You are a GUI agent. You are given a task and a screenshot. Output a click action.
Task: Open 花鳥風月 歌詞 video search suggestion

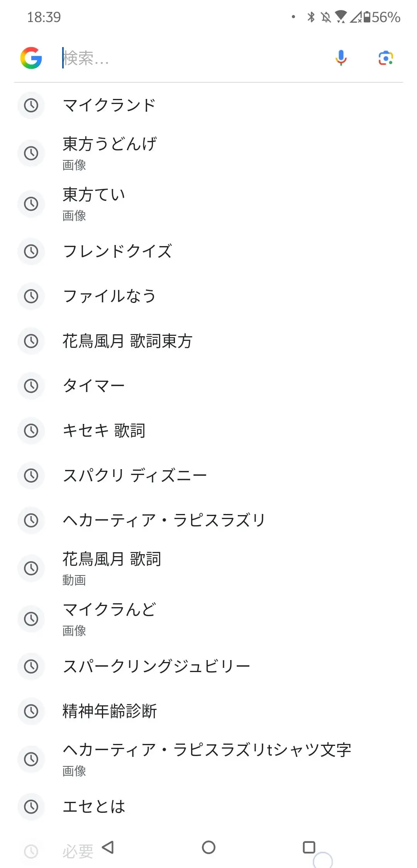pos(208,568)
